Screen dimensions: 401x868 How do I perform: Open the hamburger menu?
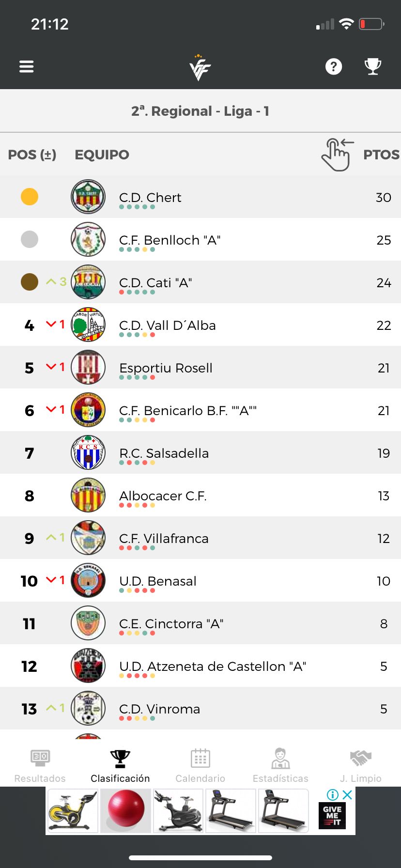(27, 66)
